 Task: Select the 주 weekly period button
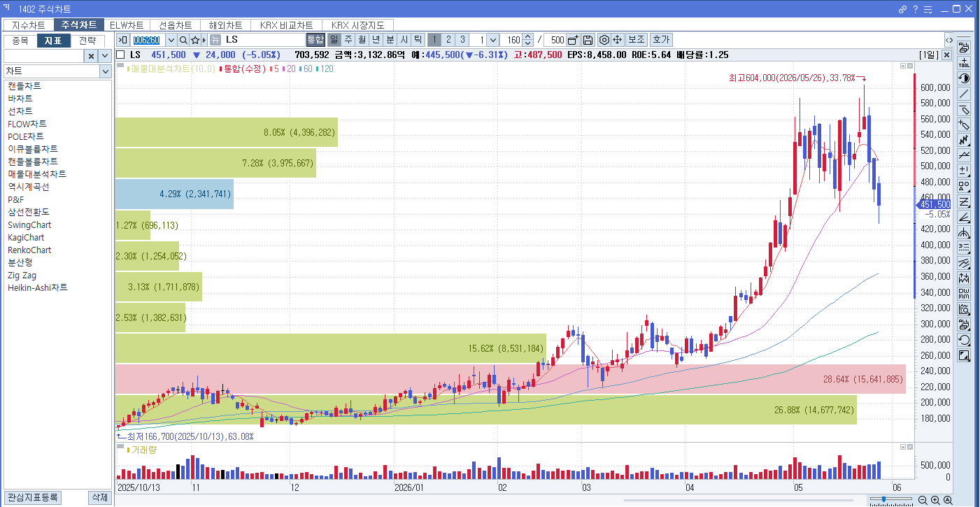pos(348,40)
